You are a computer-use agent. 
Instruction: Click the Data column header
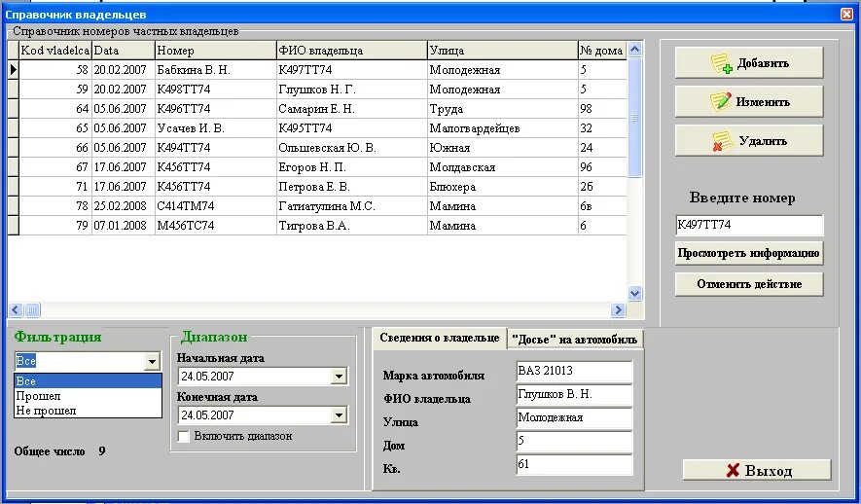coord(123,51)
